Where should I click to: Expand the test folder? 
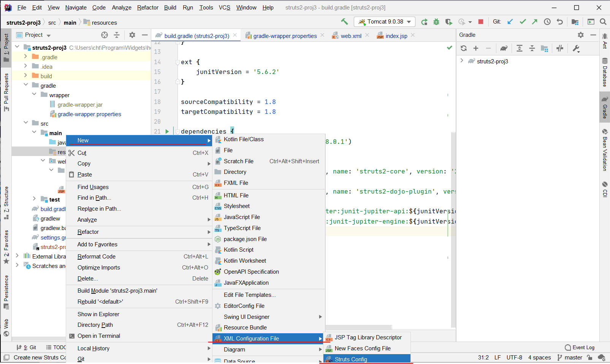click(34, 199)
